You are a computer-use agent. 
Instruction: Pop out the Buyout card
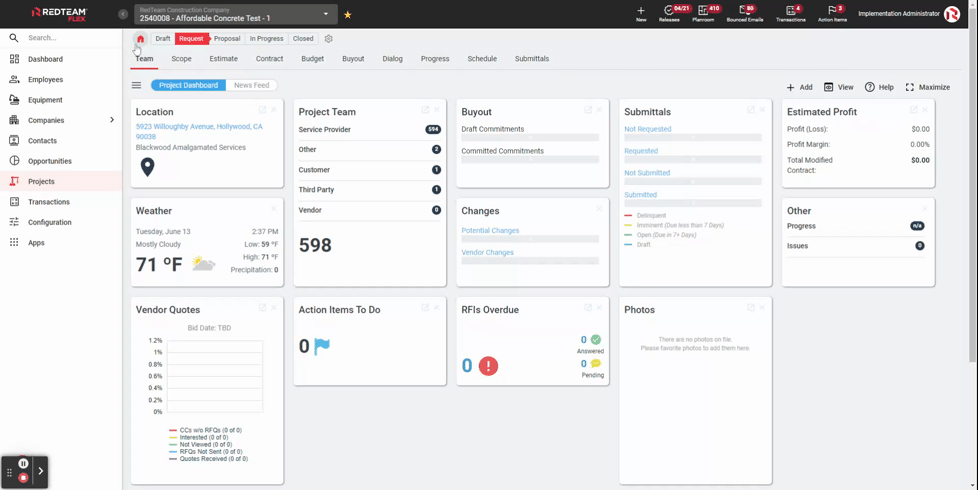[588, 110]
